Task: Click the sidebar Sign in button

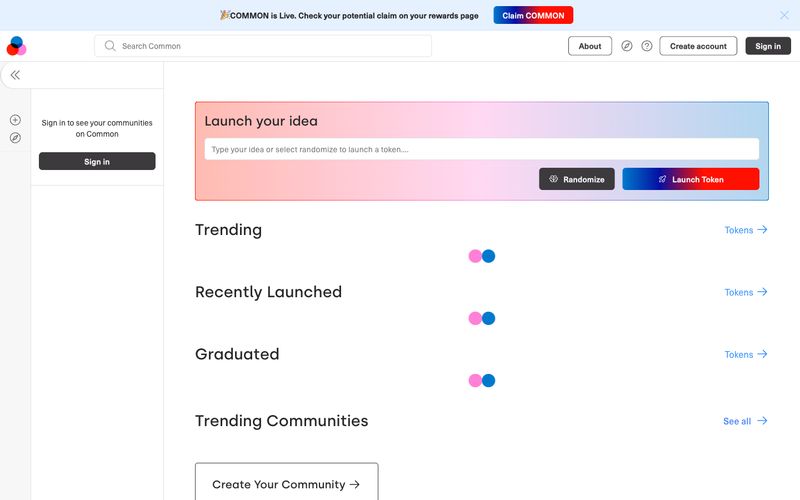Action: [x=97, y=161]
